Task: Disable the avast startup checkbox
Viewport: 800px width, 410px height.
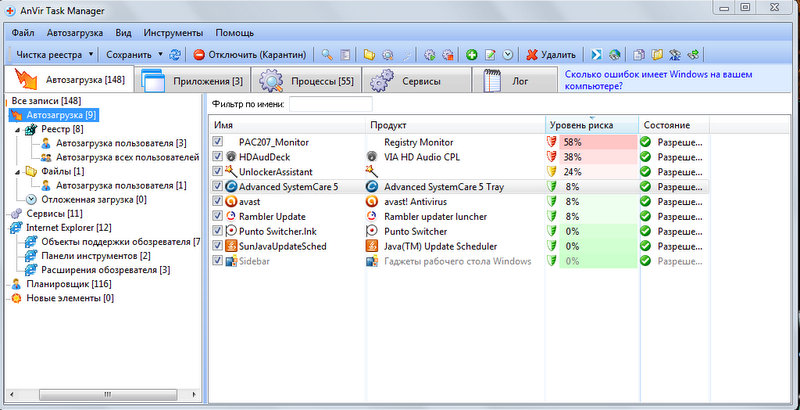Action: (x=218, y=201)
